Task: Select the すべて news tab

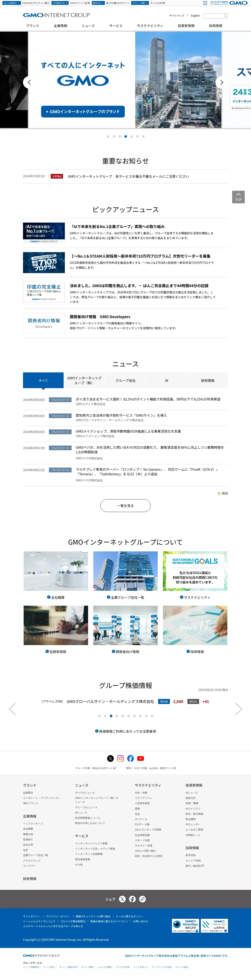Action: [43, 380]
